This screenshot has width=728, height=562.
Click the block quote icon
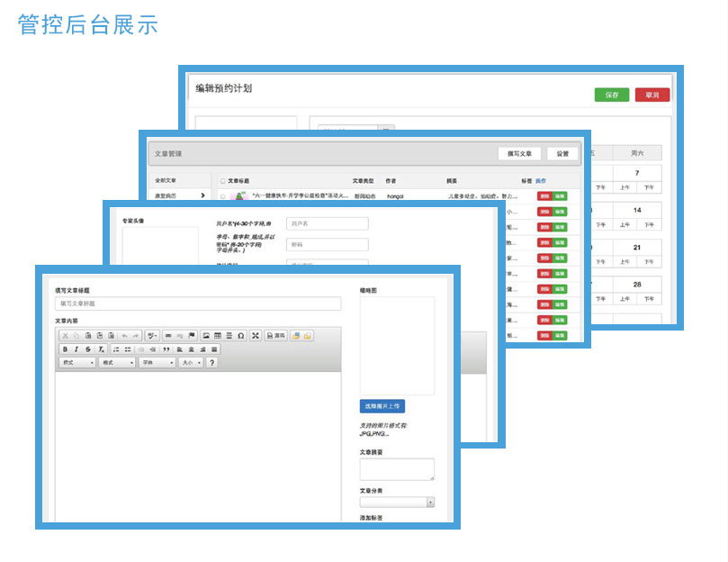tap(166, 349)
